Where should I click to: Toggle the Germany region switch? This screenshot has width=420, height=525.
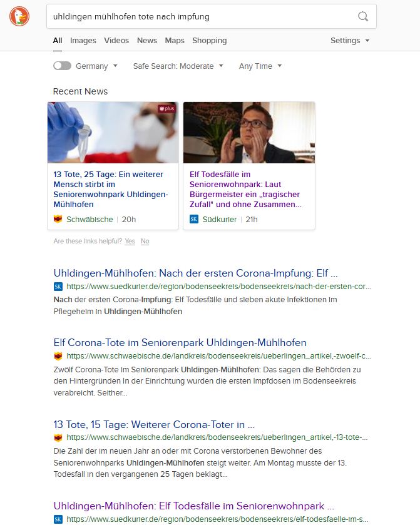(x=63, y=66)
